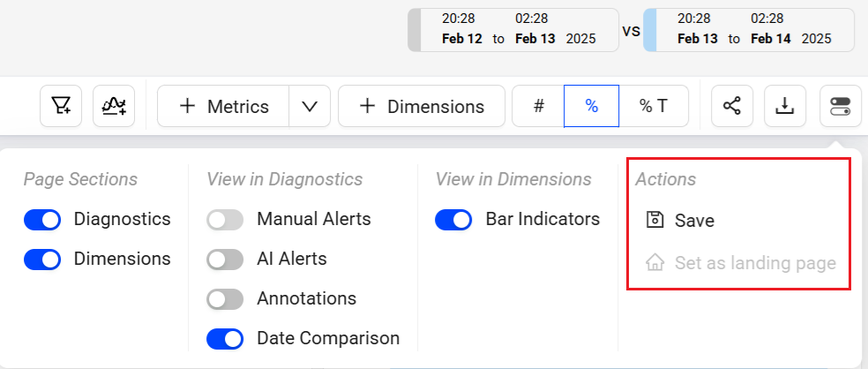Image resolution: width=868 pixels, height=369 pixels.
Task: Select the % percentage view tab
Action: [x=591, y=106]
